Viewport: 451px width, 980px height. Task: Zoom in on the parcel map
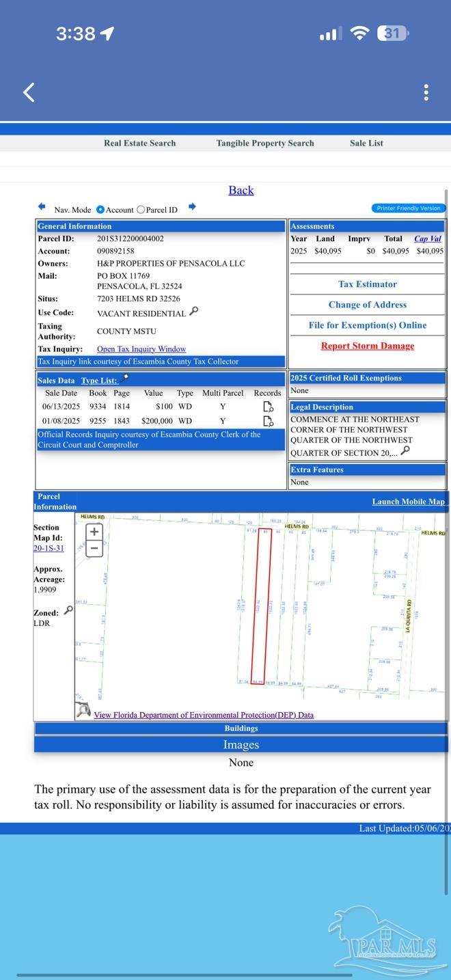[x=94, y=532]
